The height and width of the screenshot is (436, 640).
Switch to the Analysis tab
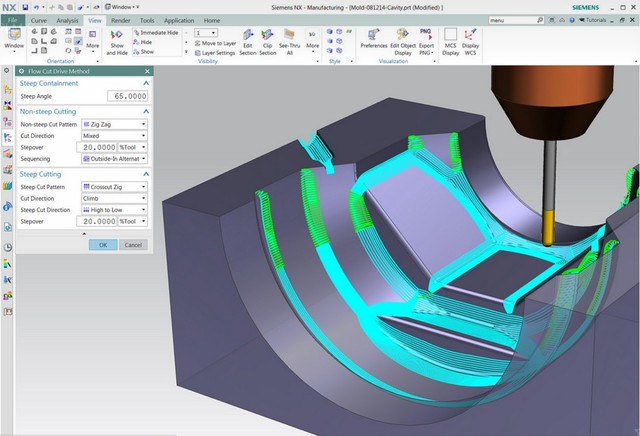(x=67, y=20)
